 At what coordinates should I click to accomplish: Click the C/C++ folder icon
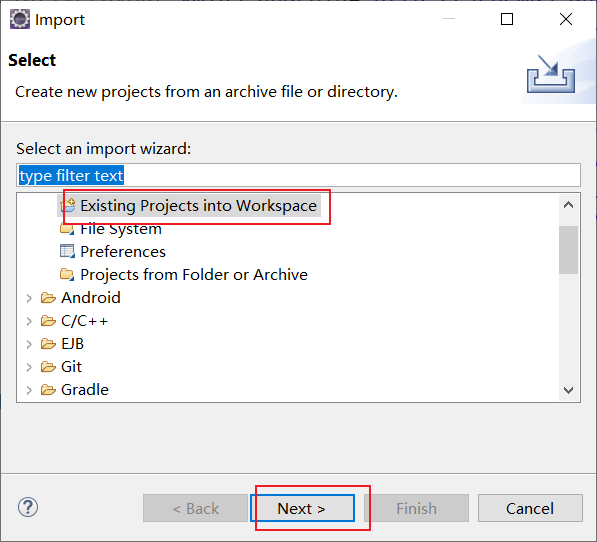[48, 321]
